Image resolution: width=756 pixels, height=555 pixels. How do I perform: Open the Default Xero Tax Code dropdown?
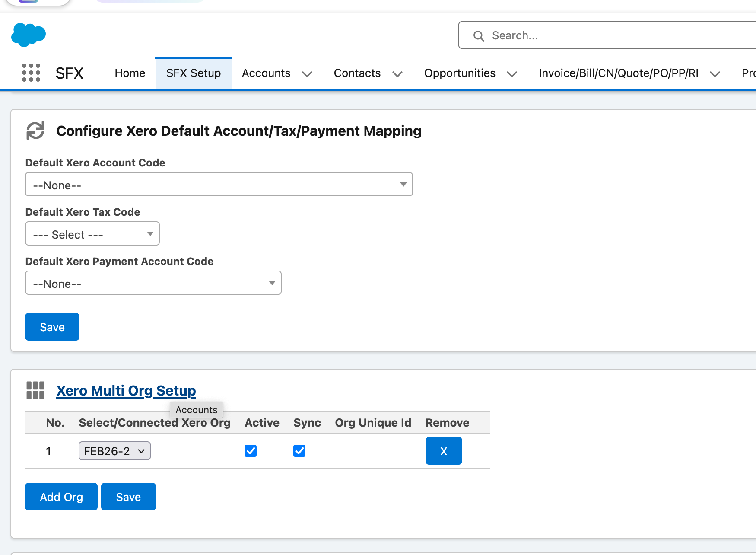(x=92, y=234)
